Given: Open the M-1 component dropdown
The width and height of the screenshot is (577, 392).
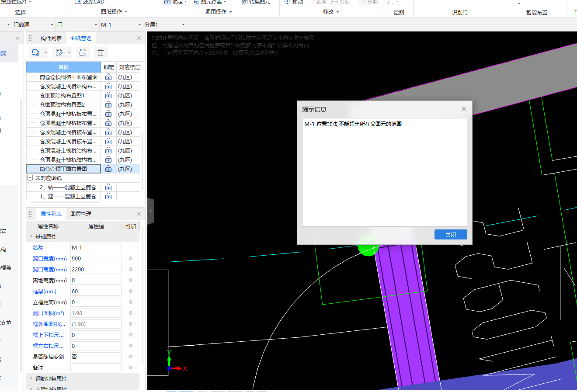Looking at the screenshot, I should click(x=140, y=25).
